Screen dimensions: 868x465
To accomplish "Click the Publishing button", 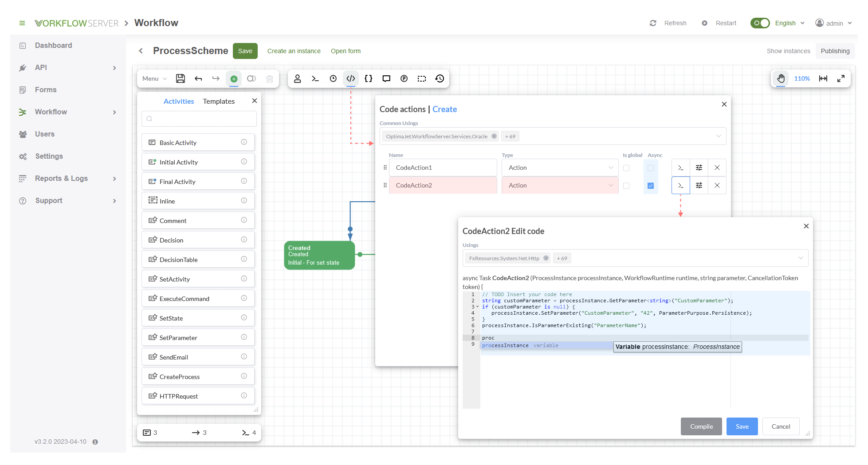I will (x=835, y=51).
